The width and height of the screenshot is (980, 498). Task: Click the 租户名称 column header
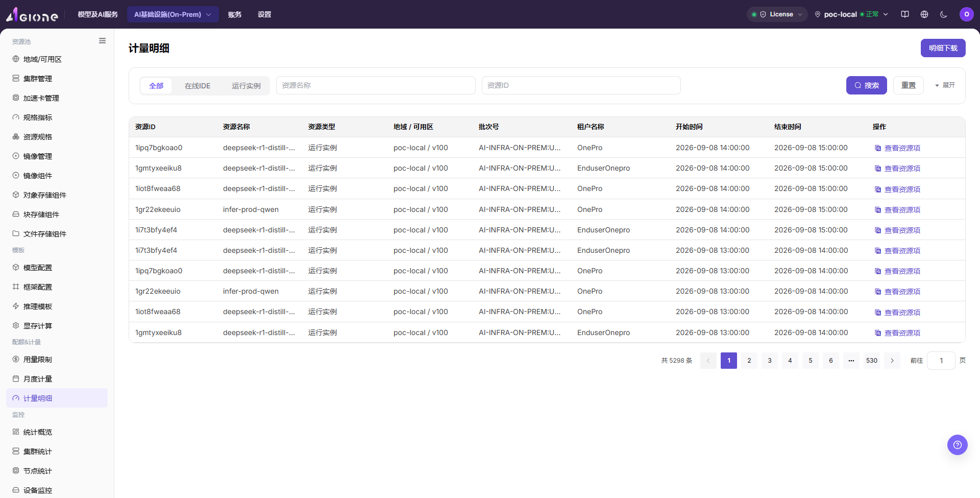click(591, 127)
